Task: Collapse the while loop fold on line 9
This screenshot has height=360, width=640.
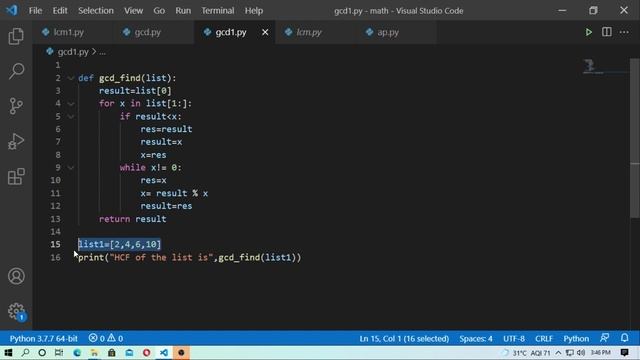Action: (71, 167)
